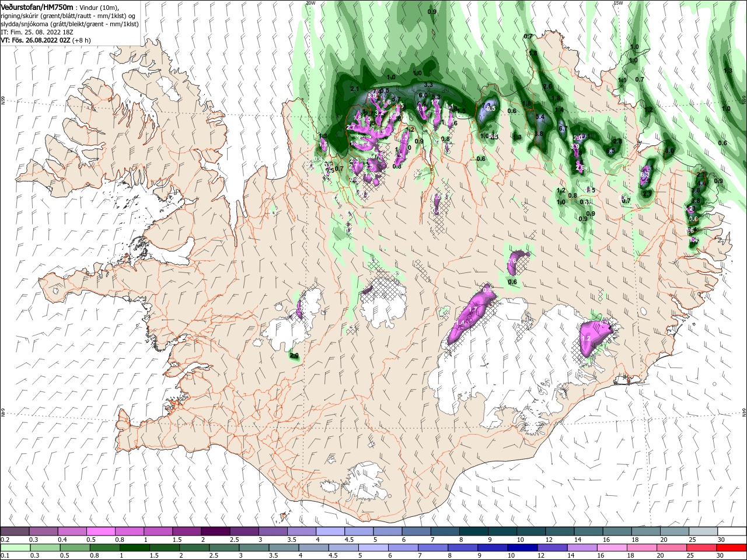Click the royal blue swatch labeled 9 in lower legend
Screen dimensions: 747x560
(493, 548)
